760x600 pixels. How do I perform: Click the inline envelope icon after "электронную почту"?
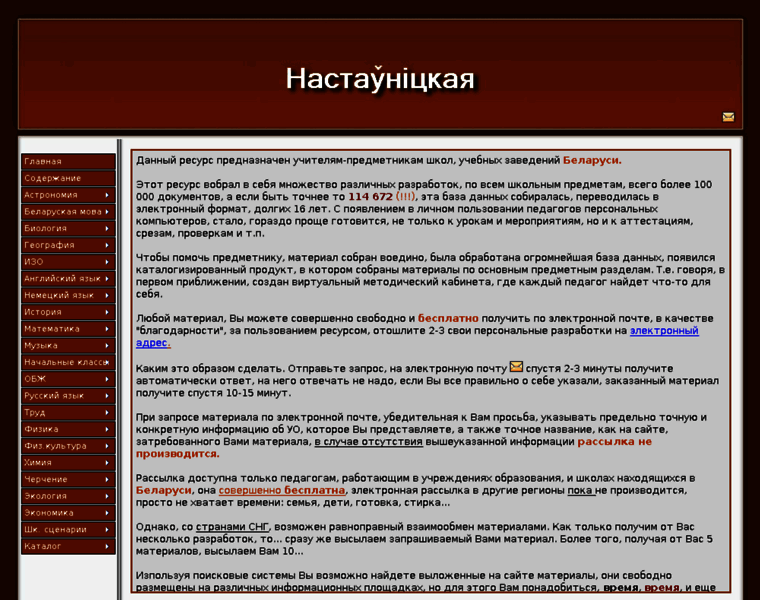click(516, 366)
